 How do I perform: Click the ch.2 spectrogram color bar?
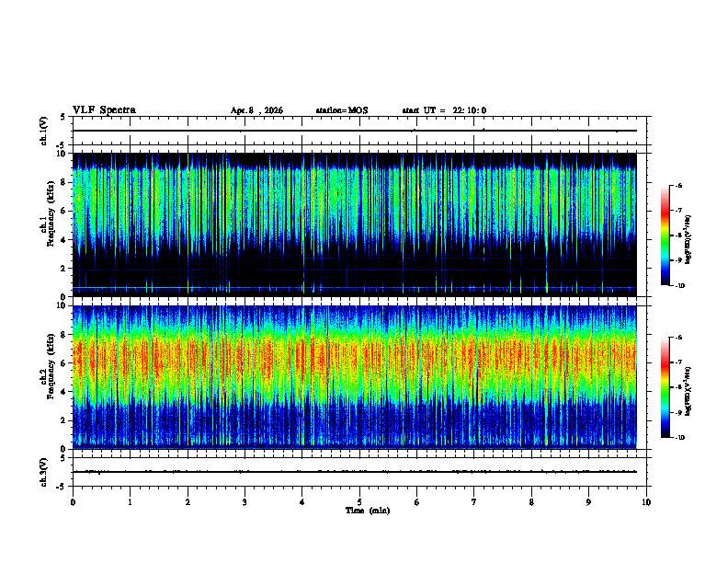coord(665,387)
